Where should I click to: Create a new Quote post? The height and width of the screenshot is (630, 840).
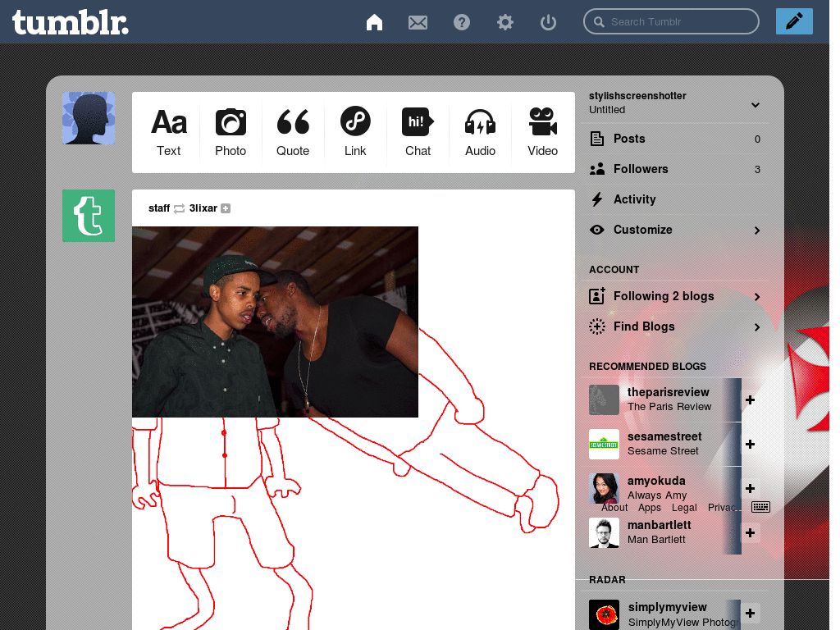pos(293,132)
